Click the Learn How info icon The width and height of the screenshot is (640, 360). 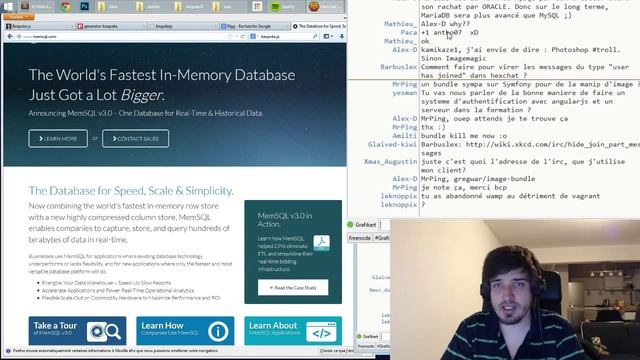218,331
